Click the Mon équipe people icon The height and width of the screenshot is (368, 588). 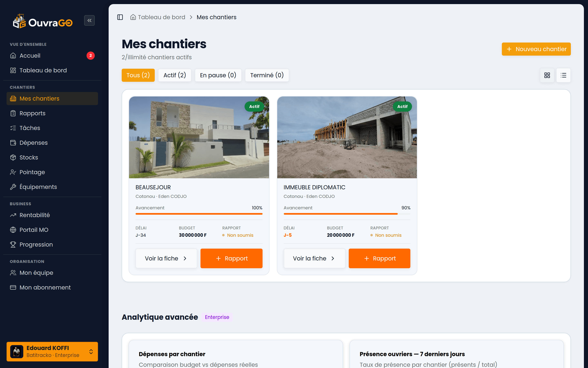[x=13, y=273]
